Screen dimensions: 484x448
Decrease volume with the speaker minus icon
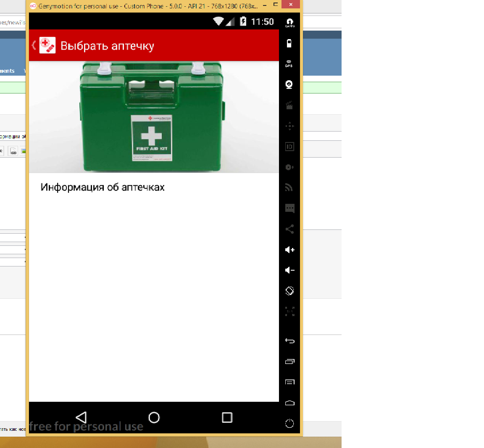289,270
